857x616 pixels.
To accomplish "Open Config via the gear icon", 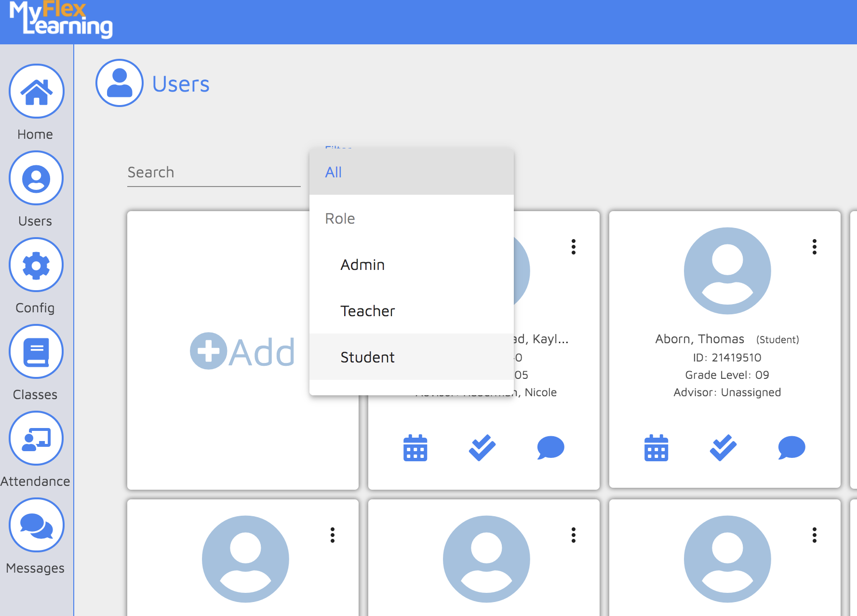I will [x=36, y=265].
